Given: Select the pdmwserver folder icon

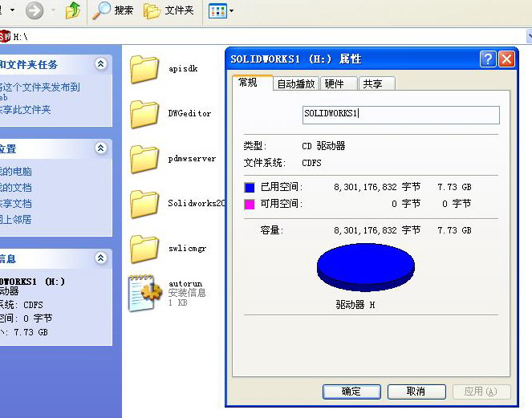Looking at the screenshot, I should coord(144,159).
